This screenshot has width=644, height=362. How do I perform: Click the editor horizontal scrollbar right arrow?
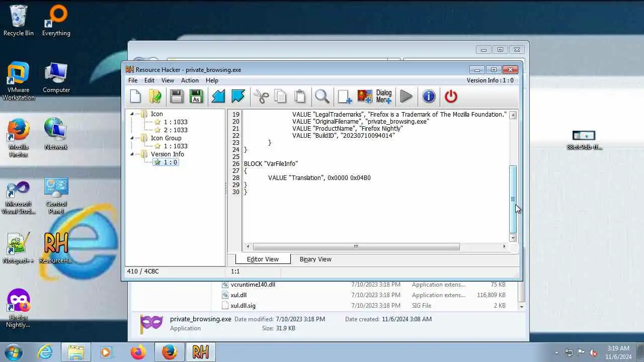(504, 246)
